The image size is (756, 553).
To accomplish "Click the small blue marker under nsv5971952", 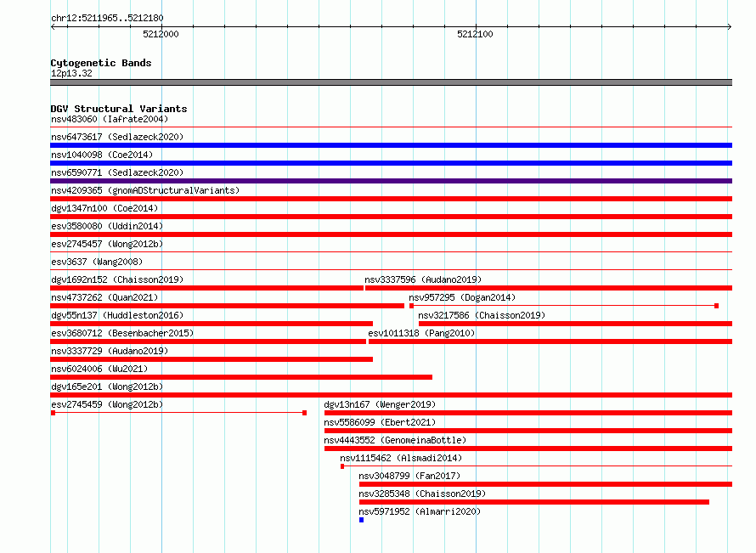I will pyautogui.click(x=361, y=520).
